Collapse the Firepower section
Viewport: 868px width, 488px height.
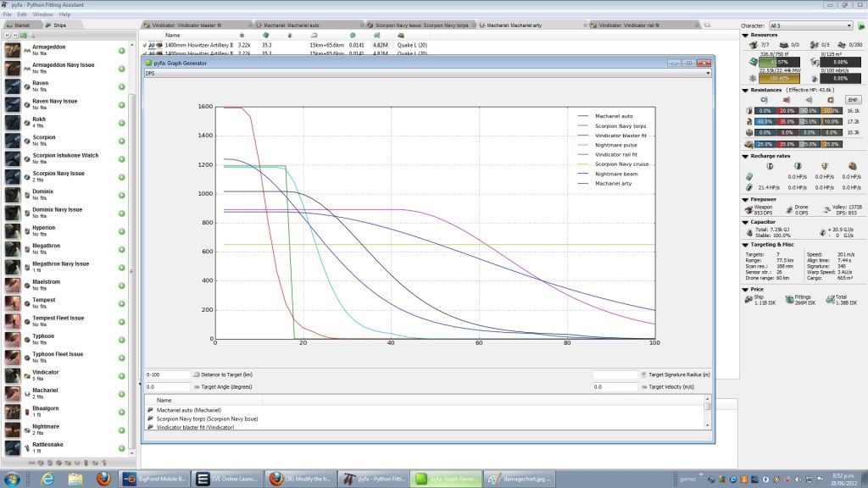tap(746, 199)
